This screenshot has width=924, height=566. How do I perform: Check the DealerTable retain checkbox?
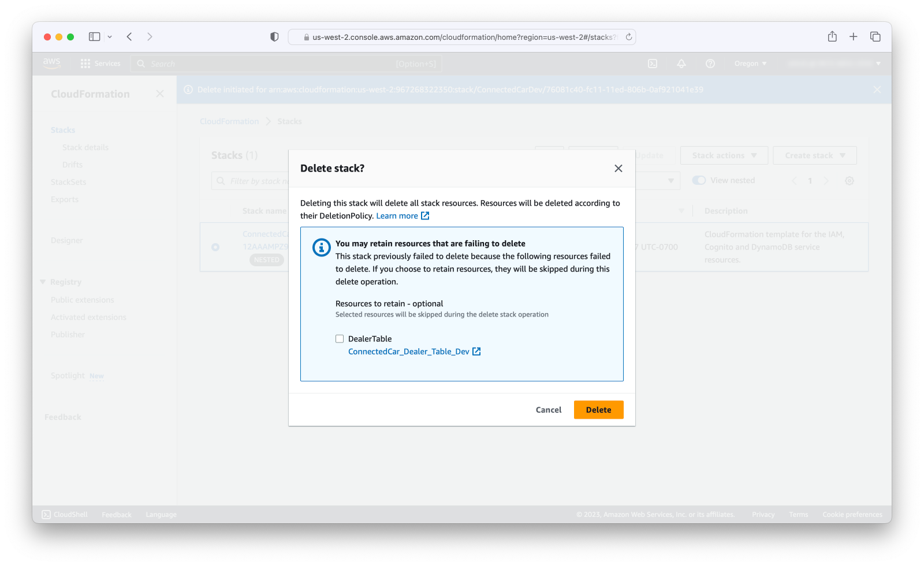coord(340,339)
